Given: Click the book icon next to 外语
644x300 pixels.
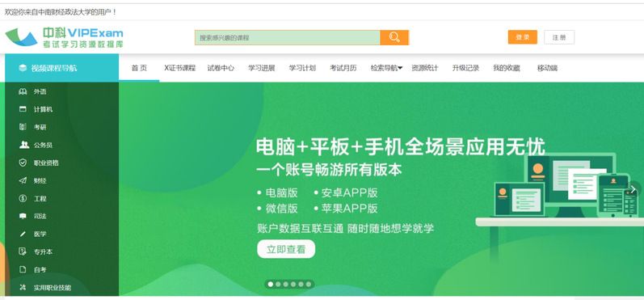Looking at the screenshot, I should 23,91.
